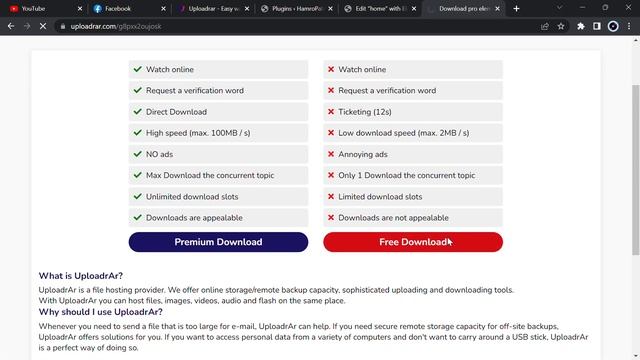Click the red X beside Downloads are not appealable
640x360 pixels.
331,218
